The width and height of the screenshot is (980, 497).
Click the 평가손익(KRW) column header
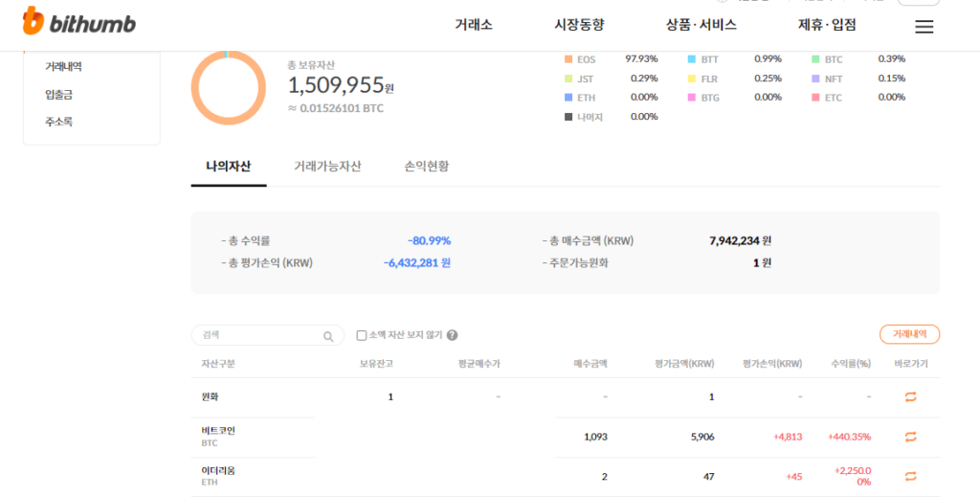point(772,364)
